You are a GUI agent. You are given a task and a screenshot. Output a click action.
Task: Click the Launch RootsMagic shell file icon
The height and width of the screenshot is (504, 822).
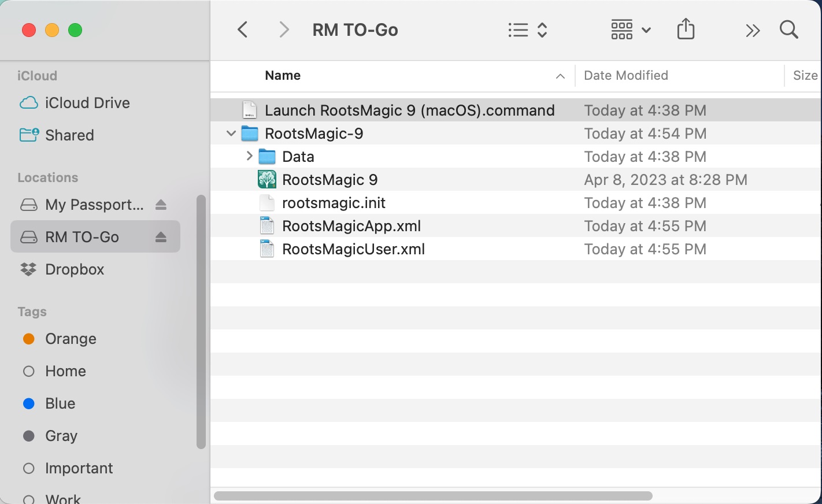tap(250, 110)
